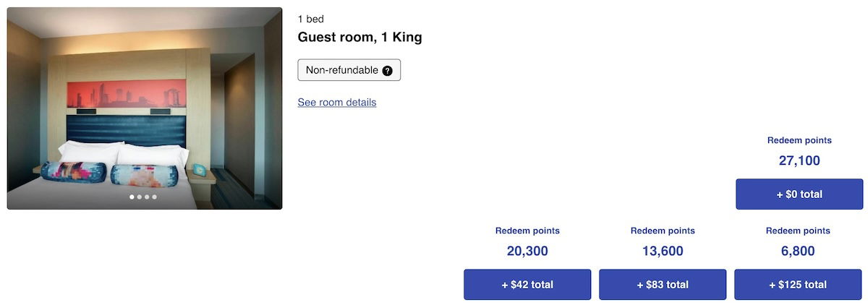
Task: Select the third carousel dot on room photo
Action: [x=147, y=197]
